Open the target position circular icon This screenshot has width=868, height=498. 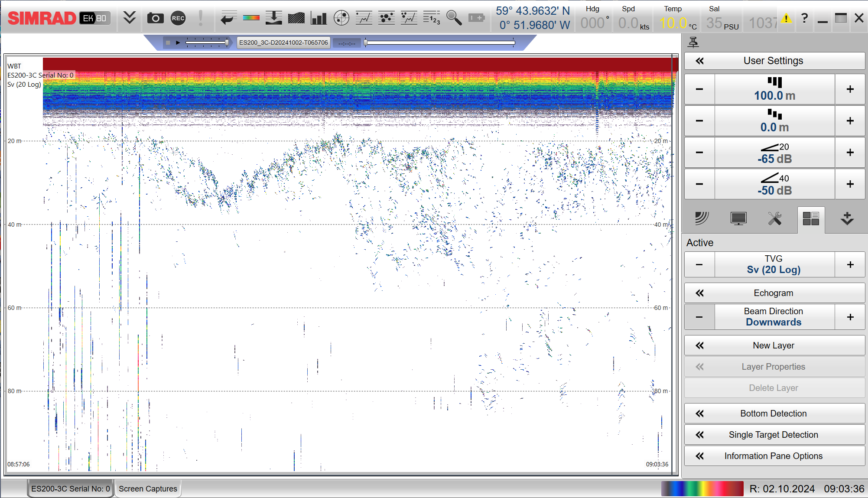(x=341, y=18)
